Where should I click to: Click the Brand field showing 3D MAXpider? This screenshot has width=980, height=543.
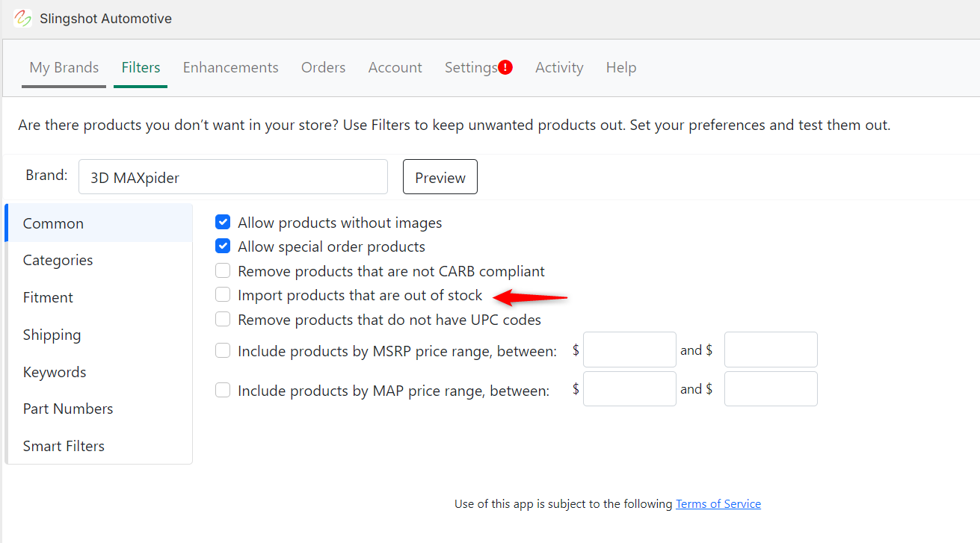pos(233,177)
